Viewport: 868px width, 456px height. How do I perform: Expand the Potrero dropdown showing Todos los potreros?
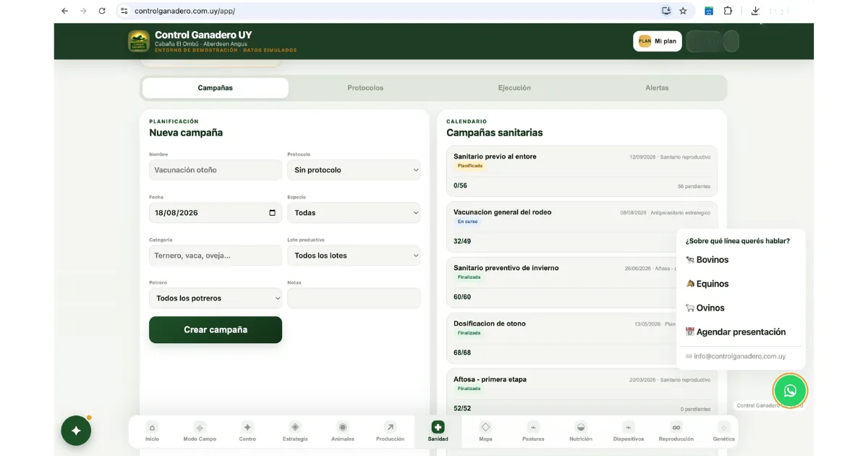pos(216,298)
